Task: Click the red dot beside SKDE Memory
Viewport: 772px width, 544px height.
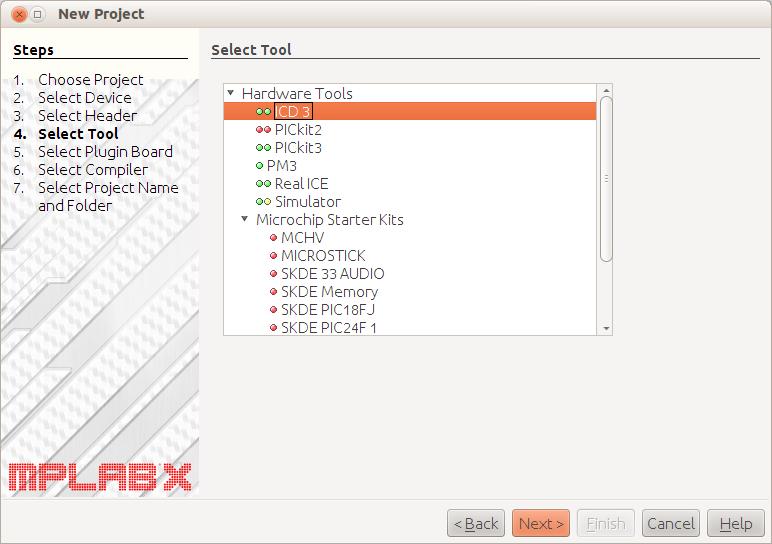Action: point(274,291)
